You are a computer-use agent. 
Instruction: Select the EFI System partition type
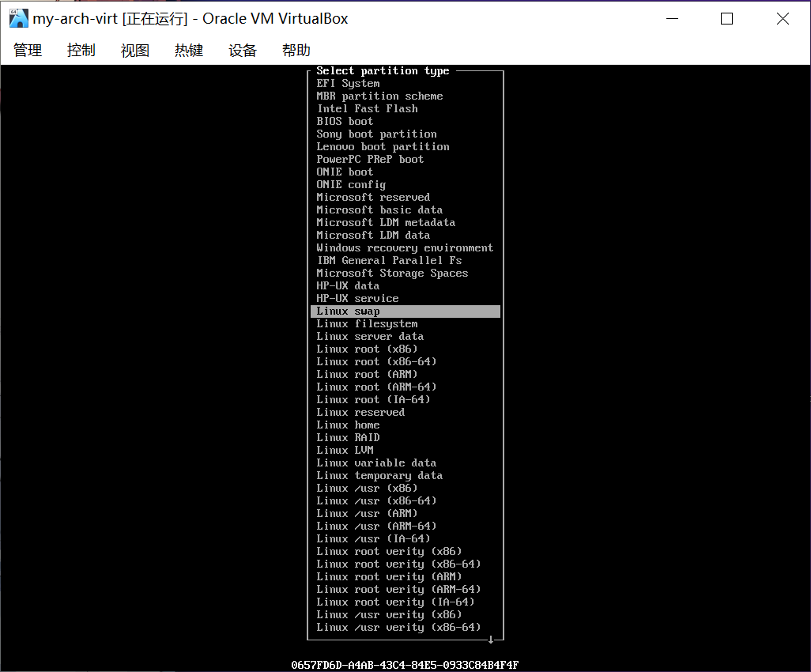coord(348,83)
